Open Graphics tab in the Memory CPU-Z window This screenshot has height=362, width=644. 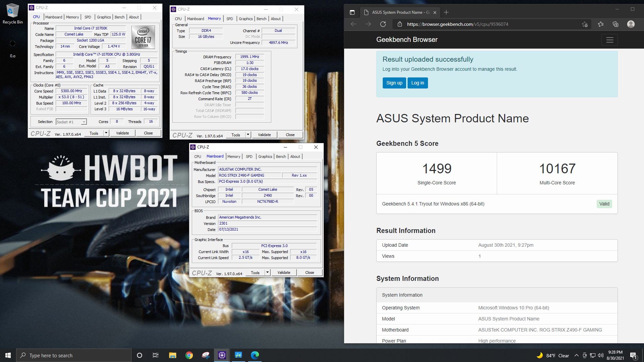246,19
